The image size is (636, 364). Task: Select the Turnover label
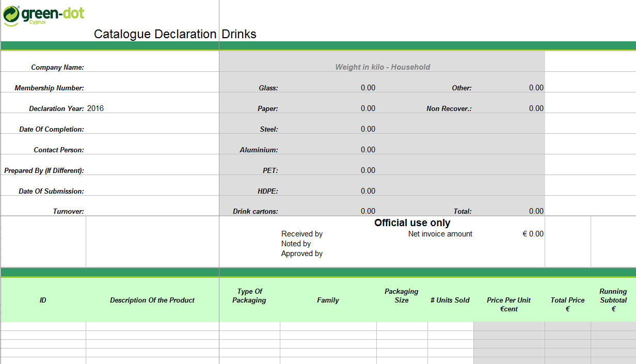pyautogui.click(x=68, y=211)
